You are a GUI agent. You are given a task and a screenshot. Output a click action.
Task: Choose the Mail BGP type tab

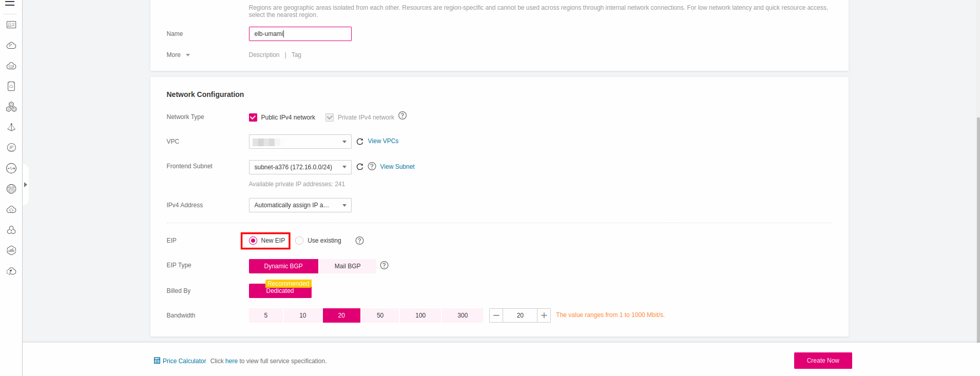(x=348, y=266)
